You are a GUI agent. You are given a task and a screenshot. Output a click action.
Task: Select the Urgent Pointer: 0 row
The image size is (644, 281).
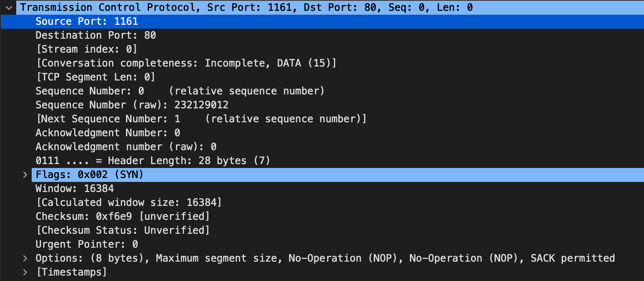pos(322,244)
